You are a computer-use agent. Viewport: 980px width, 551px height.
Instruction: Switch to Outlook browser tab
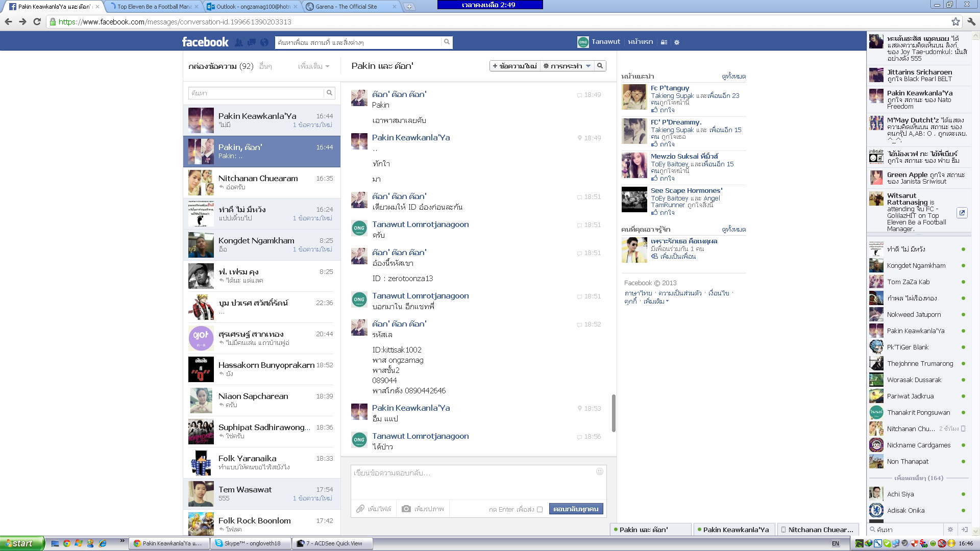coord(253,7)
